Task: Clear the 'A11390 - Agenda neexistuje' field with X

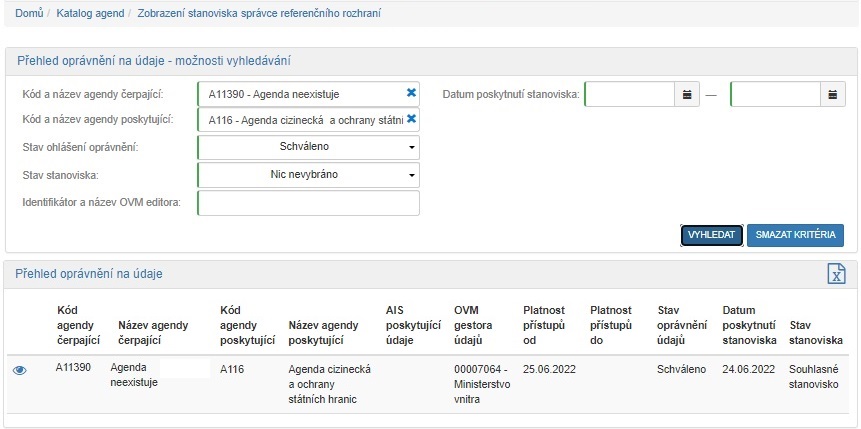Action: [x=410, y=94]
